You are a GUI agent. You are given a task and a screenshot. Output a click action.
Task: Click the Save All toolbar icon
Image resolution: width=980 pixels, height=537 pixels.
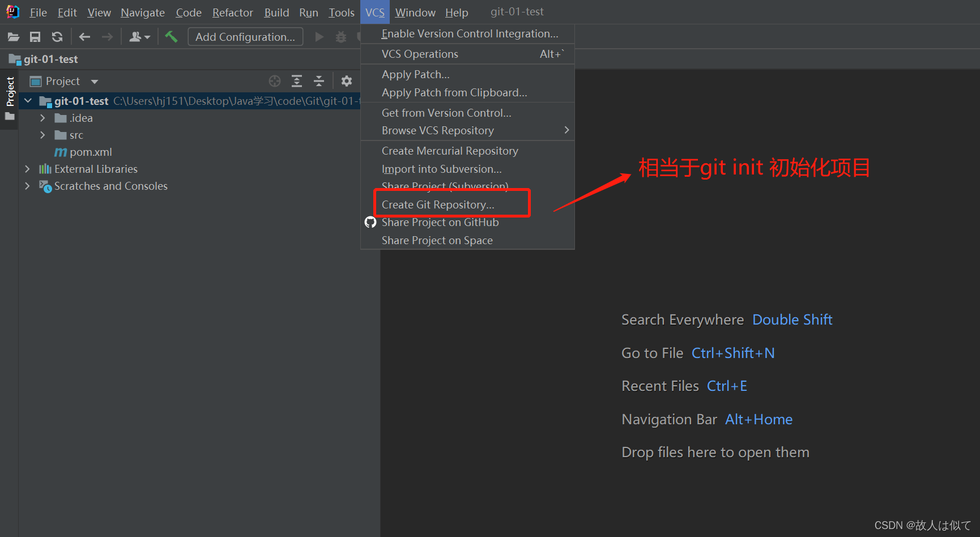click(x=35, y=37)
